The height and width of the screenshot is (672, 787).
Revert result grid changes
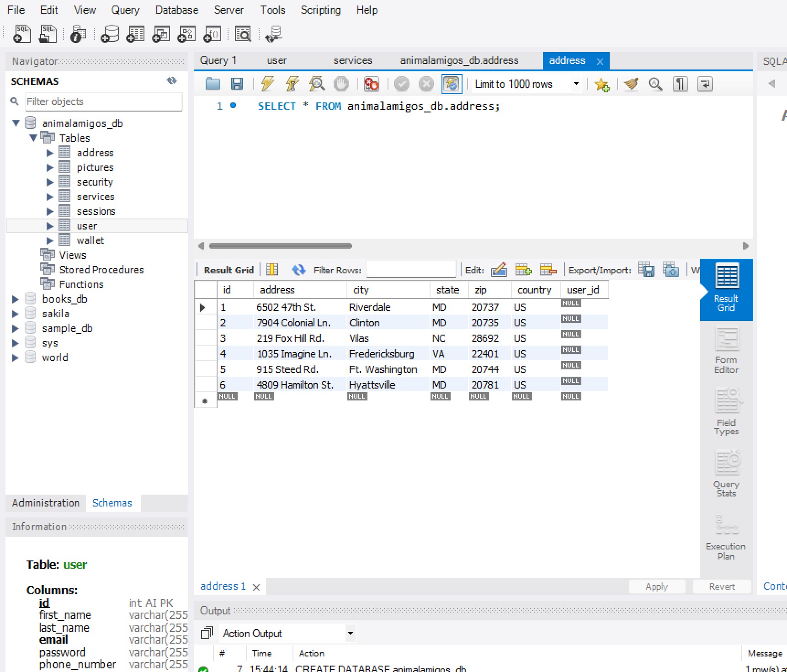click(x=722, y=587)
